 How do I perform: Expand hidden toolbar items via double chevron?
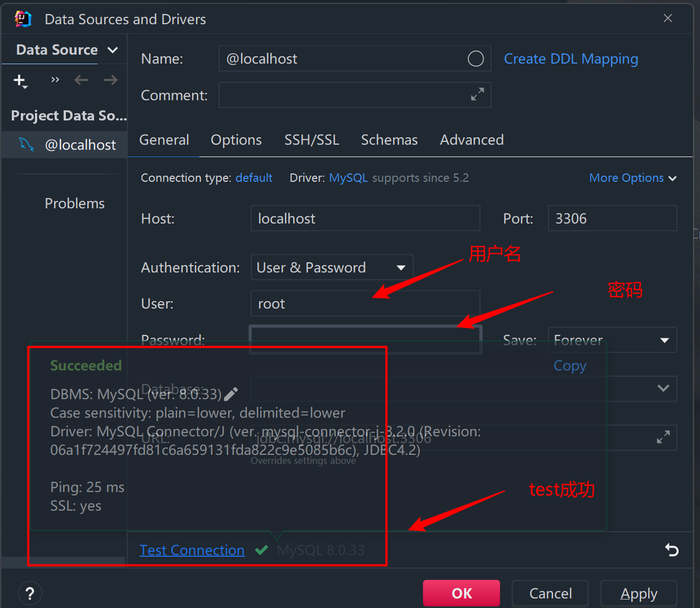click(x=55, y=80)
